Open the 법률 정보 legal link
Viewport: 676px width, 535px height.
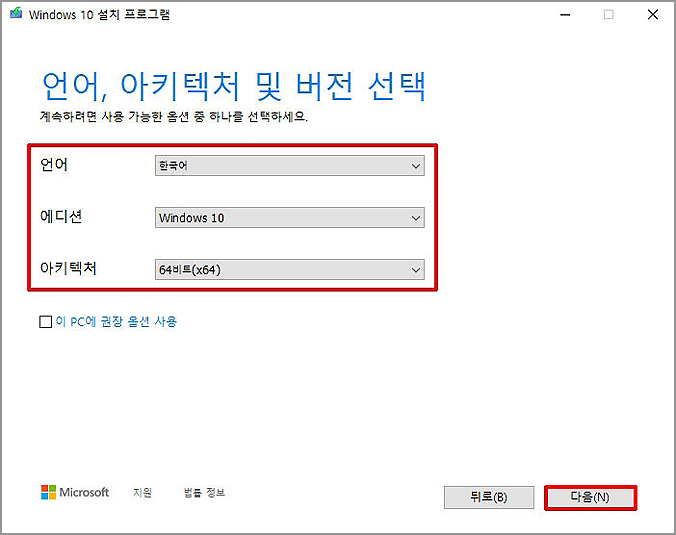[x=204, y=492]
